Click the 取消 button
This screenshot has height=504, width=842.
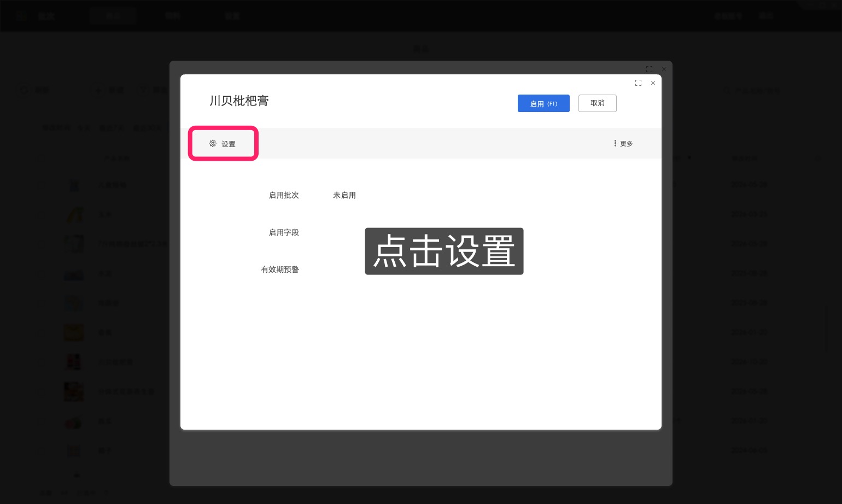tap(598, 103)
